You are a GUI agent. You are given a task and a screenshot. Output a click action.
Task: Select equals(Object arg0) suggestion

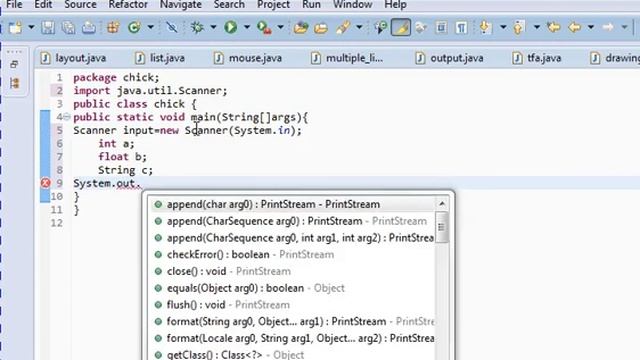tap(293, 288)
